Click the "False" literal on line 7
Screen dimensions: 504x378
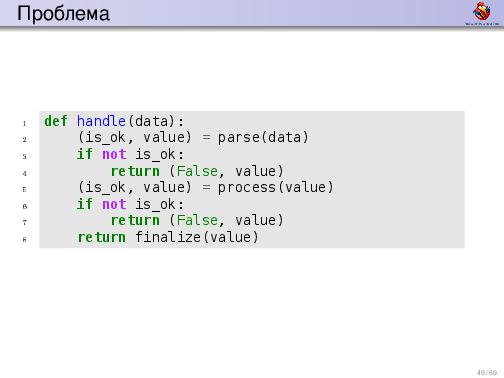pos(197,220)
